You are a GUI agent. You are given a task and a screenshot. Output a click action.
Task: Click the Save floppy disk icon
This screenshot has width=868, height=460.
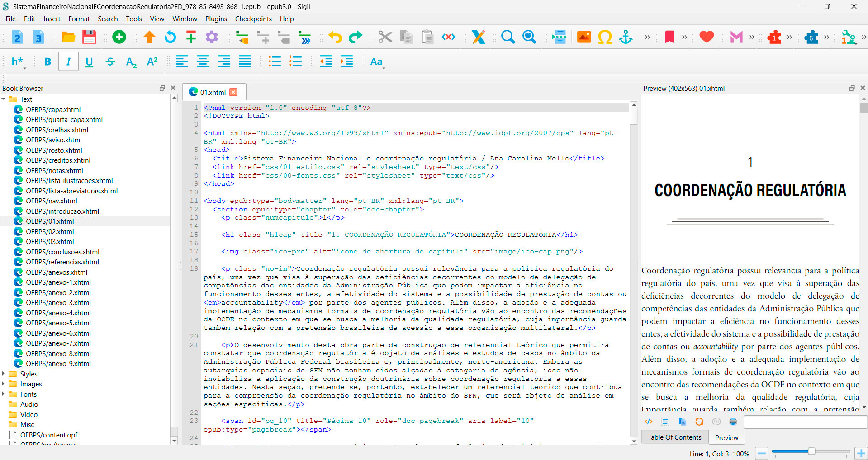click(89, 37)
